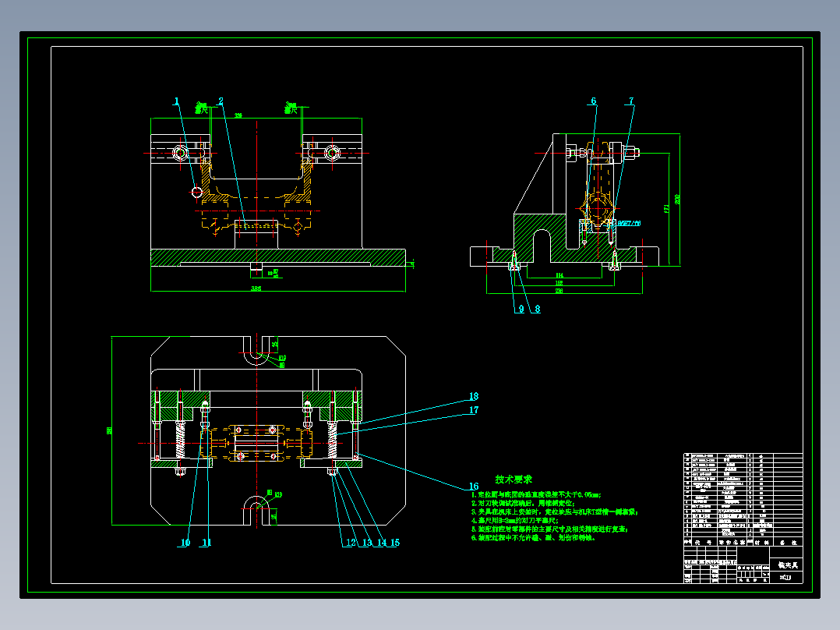This screenshot has width=840, height=630.
Task: Select technical note 6 line
Action: pyautogui.click(x=533, y=538)
